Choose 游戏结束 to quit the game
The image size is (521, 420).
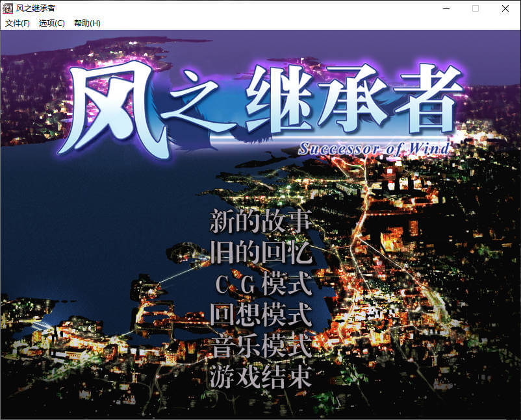[260, 377]
